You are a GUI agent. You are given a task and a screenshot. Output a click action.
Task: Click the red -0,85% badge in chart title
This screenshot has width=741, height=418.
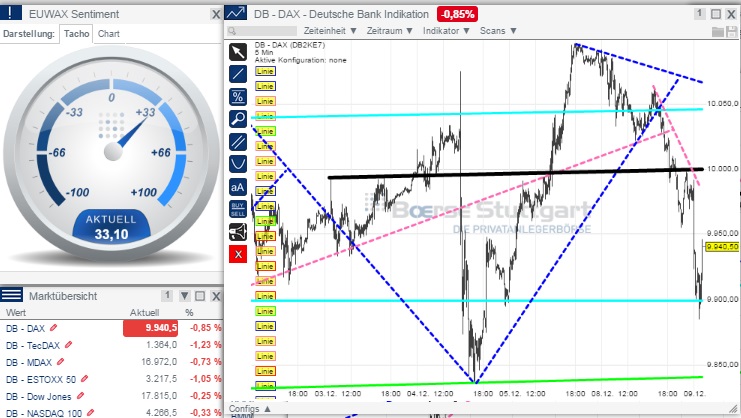click(x=457, y=14)
